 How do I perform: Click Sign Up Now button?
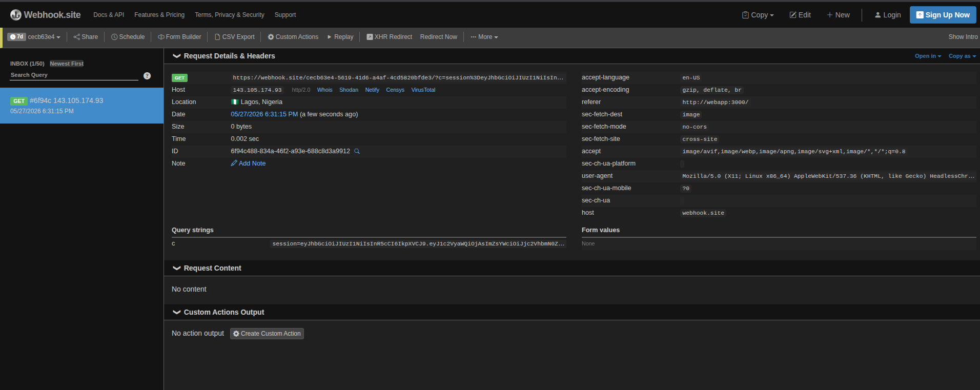[943, 15]
